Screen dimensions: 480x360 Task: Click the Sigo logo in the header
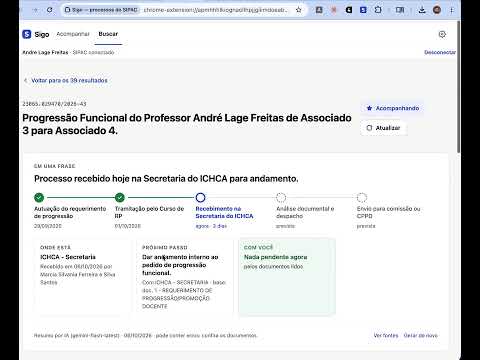(36, 34)
